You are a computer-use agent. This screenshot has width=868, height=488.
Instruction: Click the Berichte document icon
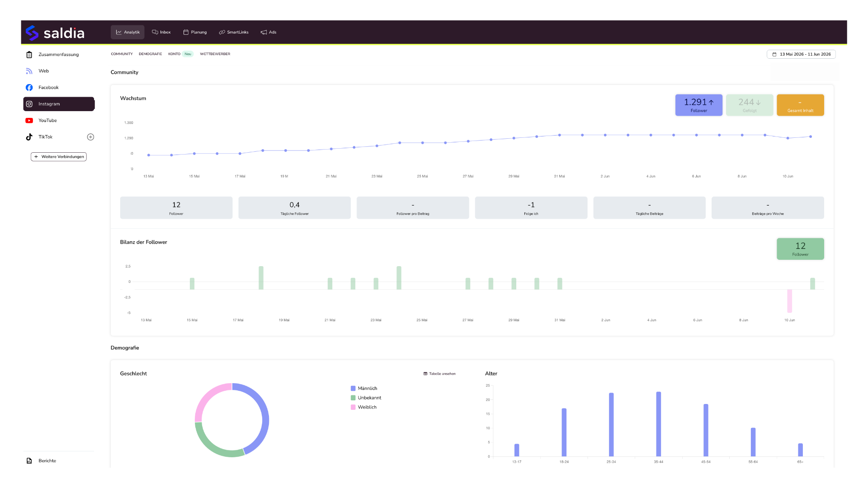[x=29, y=461]
